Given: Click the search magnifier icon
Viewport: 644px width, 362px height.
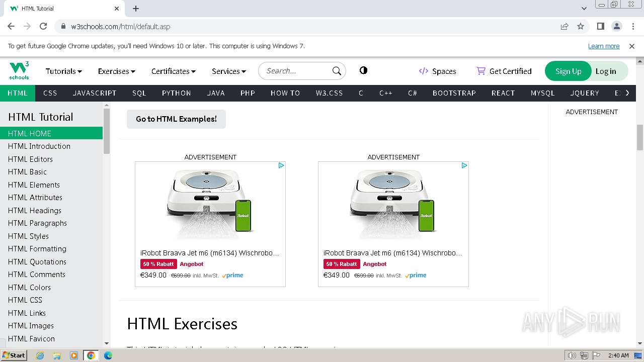Looking at the screenshot, I should coord(337,71).
